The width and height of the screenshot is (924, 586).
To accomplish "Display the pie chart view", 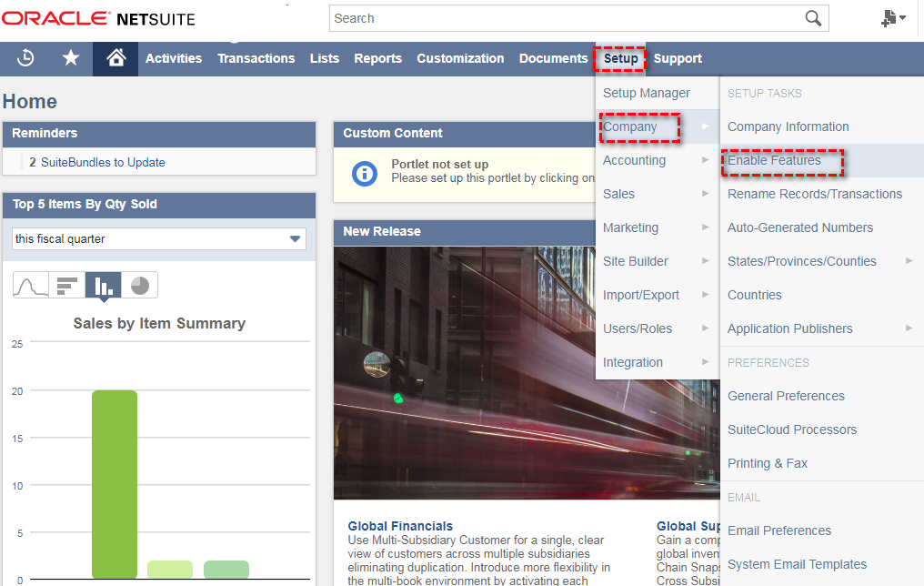I will click(x=138, y=284).
